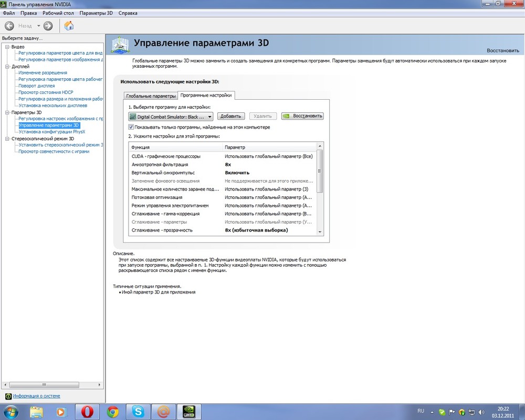Click the network tray icon

pos(472,412)
